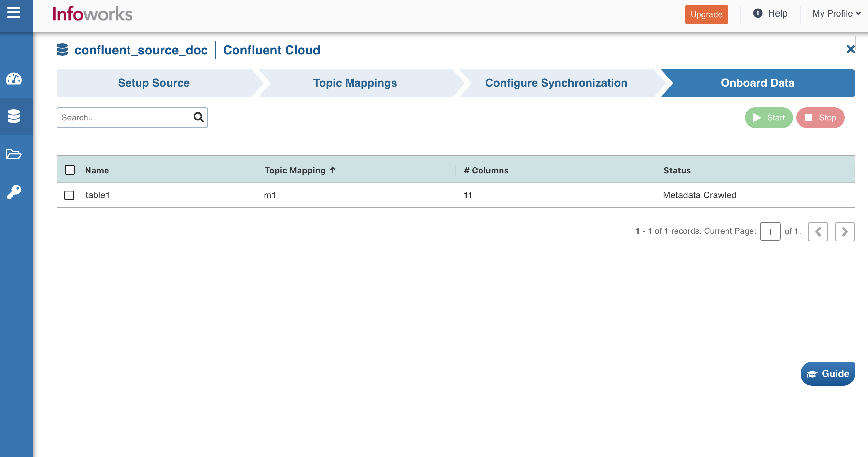Click the Upgrade button
The width and height of the screenshot is (868, 457).
click(x=706, y=14)
